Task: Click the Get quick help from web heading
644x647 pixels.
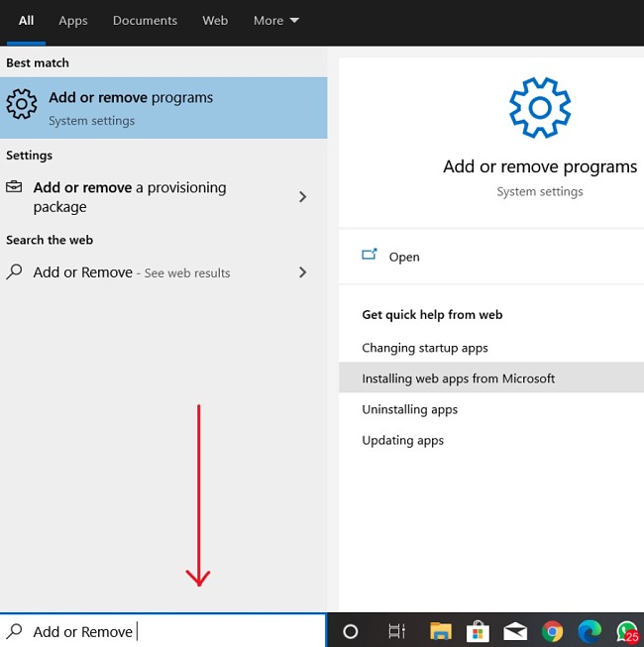Action: click(432, 315)
